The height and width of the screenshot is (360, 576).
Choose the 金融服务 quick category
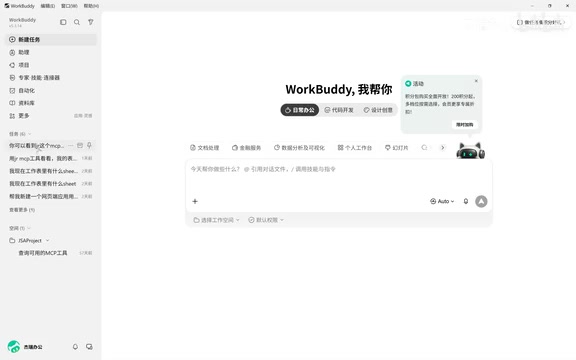pos(246,148)
